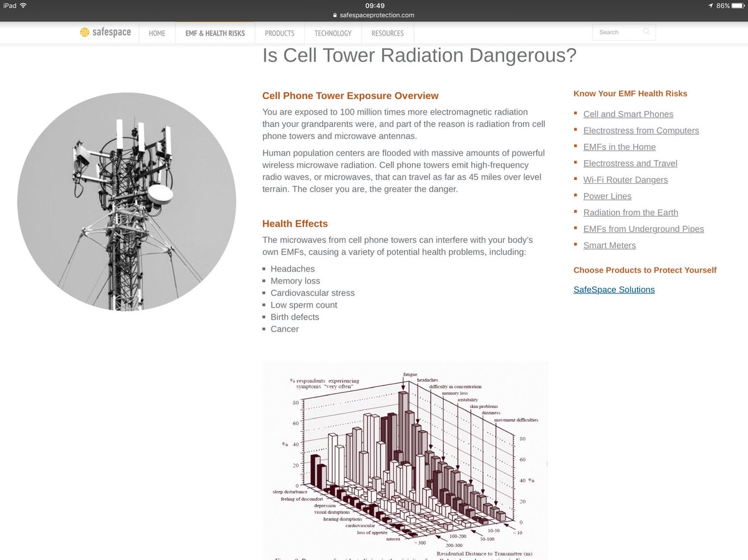The height and width of the screenshot is (560, 748).
Task: Open EMFs in the Home link
Action: click(620, 147)
